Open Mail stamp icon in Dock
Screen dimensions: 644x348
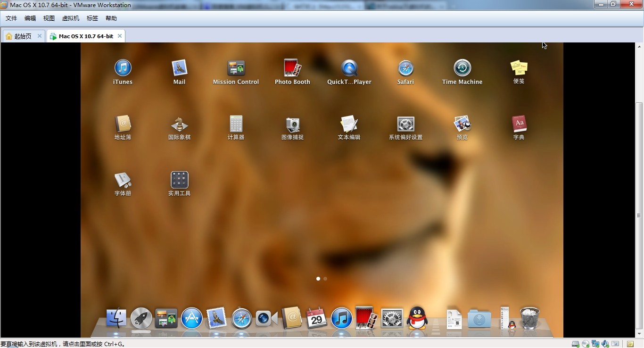point(217,318)
